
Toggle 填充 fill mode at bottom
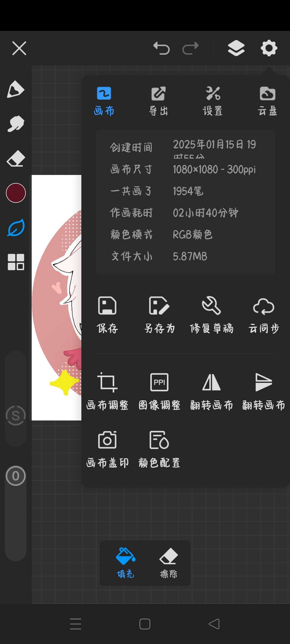pos(125,563)
